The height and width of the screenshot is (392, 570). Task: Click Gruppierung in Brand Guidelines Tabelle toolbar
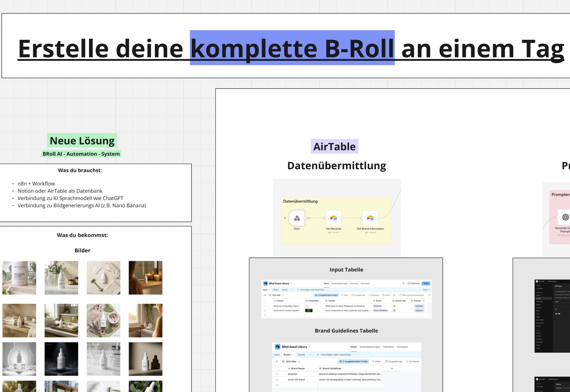393,362
